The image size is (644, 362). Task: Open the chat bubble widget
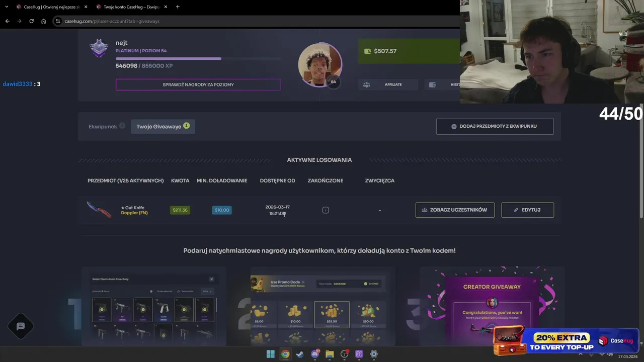[x=21, y=326]
